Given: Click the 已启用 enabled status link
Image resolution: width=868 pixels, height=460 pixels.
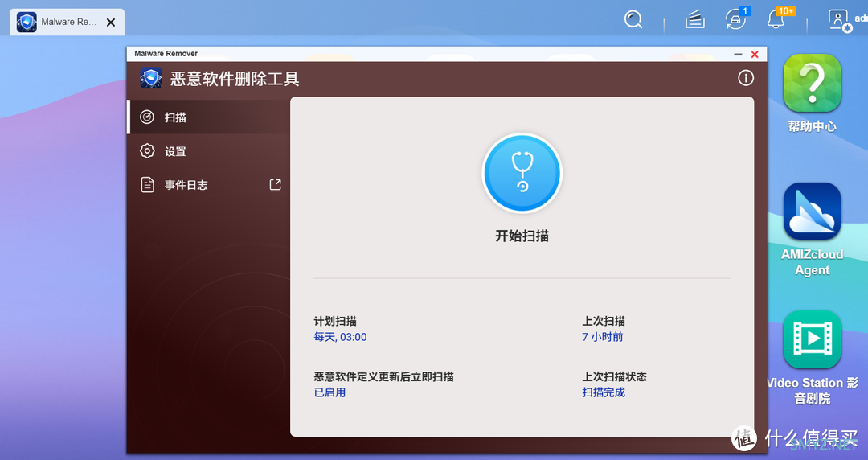Looking at the screenshot, I should tap(330, 392).
